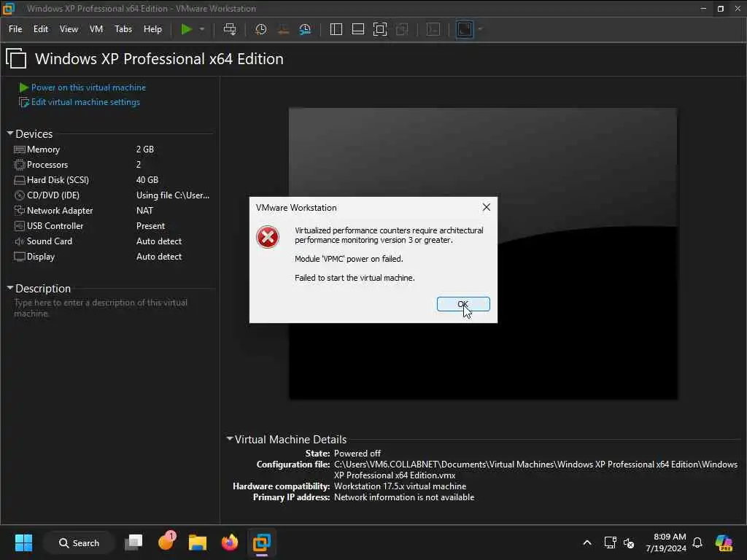This screenshot has height=560, width=747.
Task: Click the Send Ctrl+Alt+Del toolbar icon
Action: tap(230, 29)
